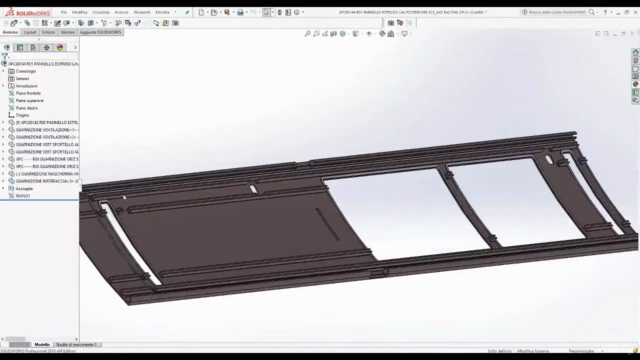Click the SOLIDWORKS help search field
This screenshot has width=640, height=360.
point(557,13)
